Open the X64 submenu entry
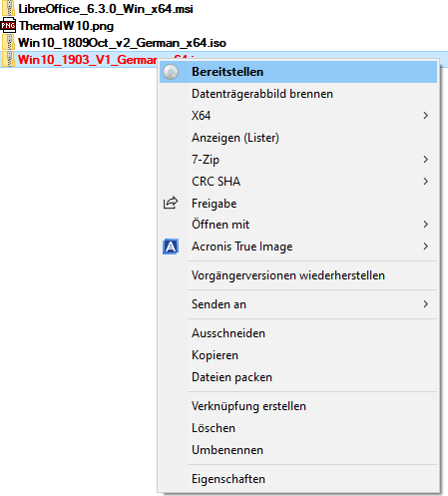 tap(298, 116)
